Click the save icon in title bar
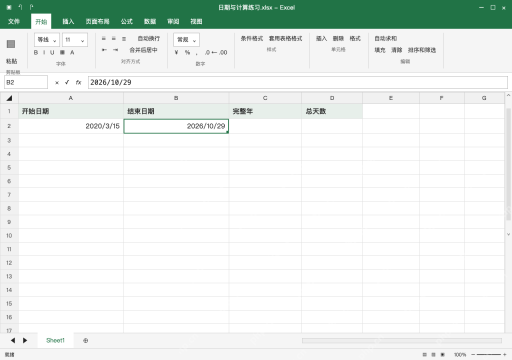Viewport: 512px width, 360px height. [9, 7]
